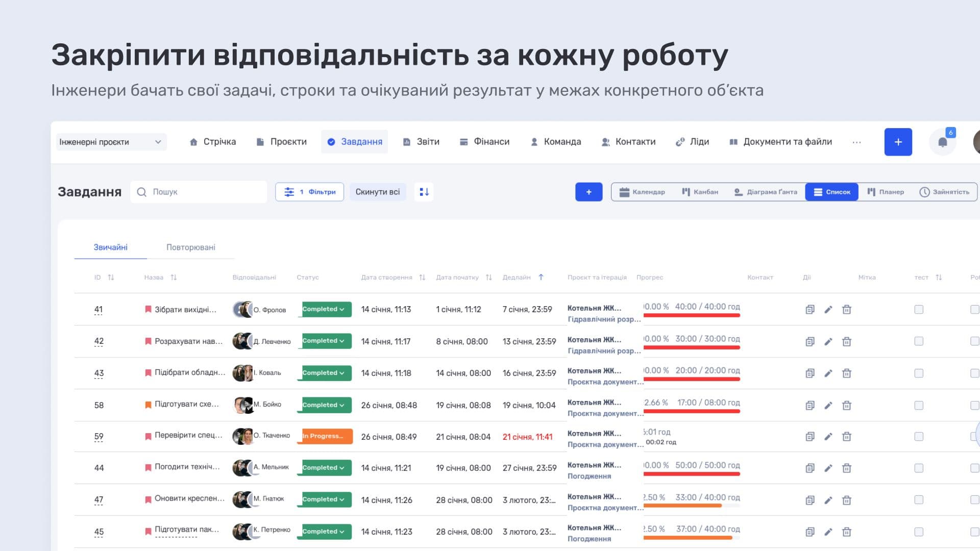Viewport: 980px width, 551px height.
Task: Open the notifications bell icon
Action: point(942,142)
